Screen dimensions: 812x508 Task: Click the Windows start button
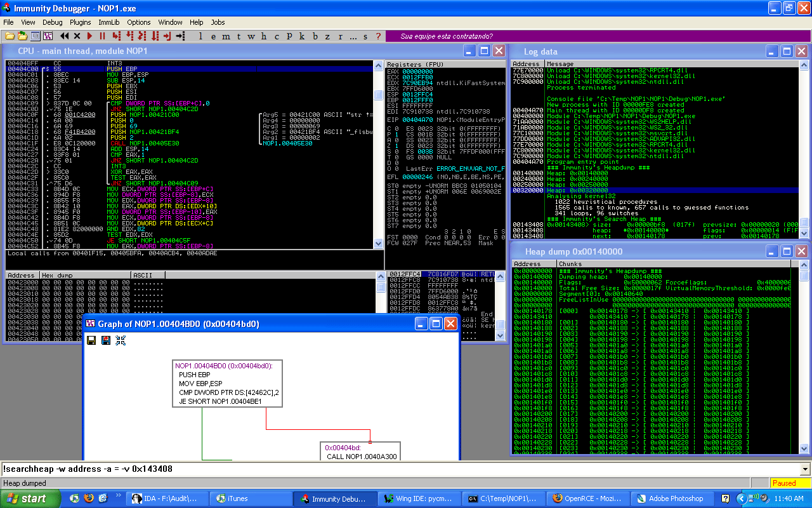31,498
